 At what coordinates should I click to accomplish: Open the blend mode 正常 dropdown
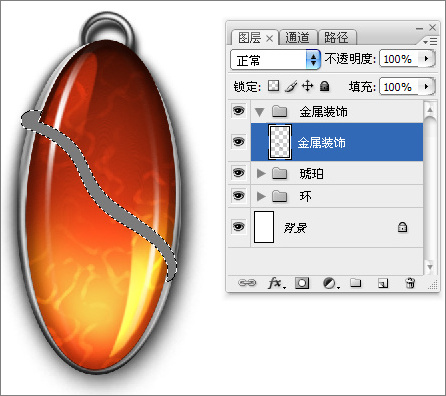pyautogui.click(x=275, y=60)
